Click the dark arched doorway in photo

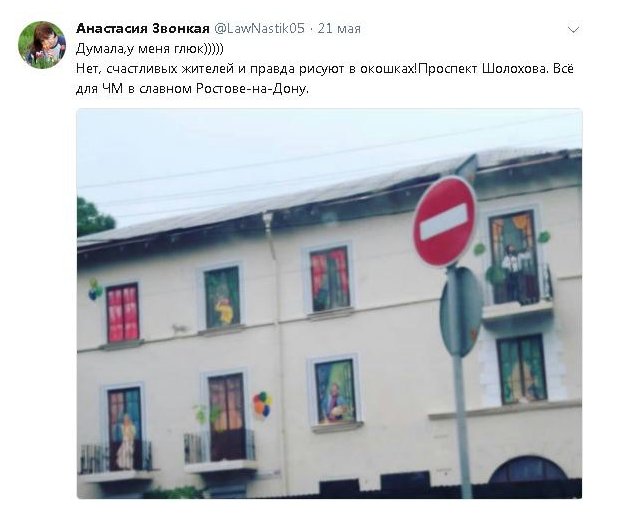528,471
